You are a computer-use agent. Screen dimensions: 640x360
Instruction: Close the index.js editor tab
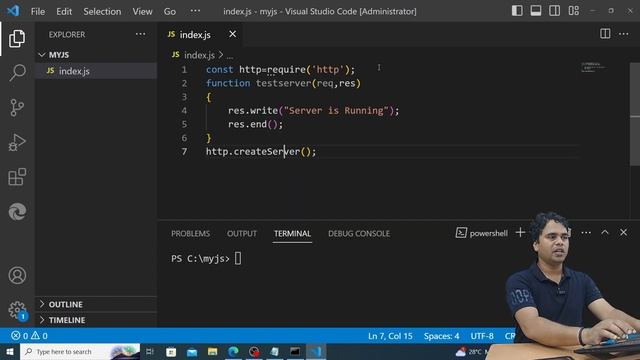[x=232, y=34]
